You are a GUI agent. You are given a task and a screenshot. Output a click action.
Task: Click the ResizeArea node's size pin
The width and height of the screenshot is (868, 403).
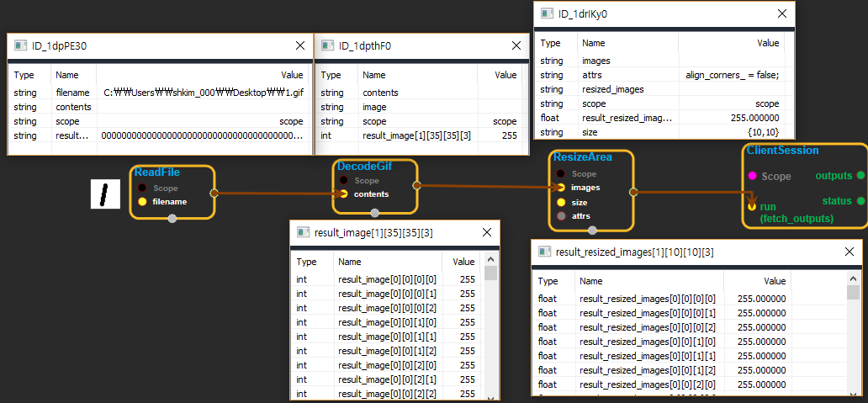[561, 203]
